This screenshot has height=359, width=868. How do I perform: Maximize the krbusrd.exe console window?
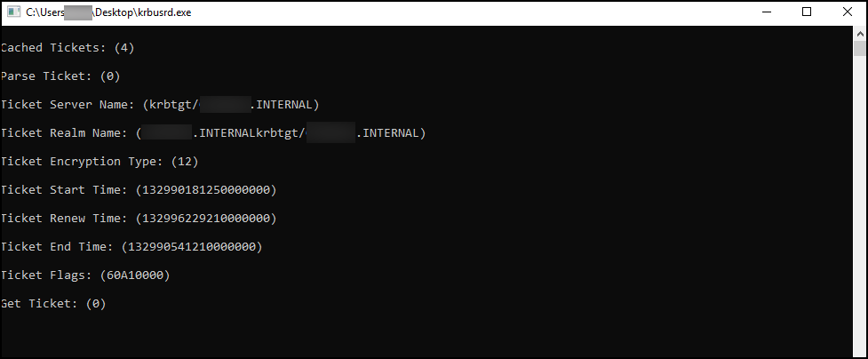[807, 12]
